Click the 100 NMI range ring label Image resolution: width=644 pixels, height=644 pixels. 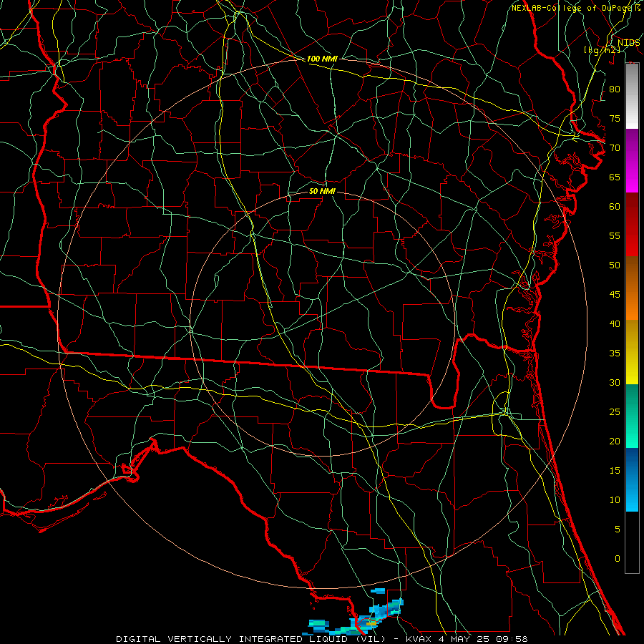pos(322,59)
